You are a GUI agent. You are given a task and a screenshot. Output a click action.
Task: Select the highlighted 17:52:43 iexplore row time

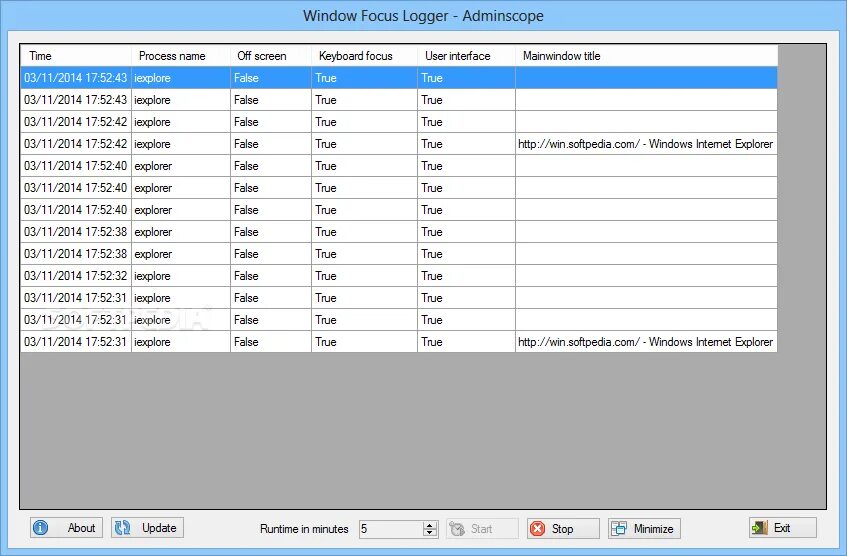coord(76,78)
